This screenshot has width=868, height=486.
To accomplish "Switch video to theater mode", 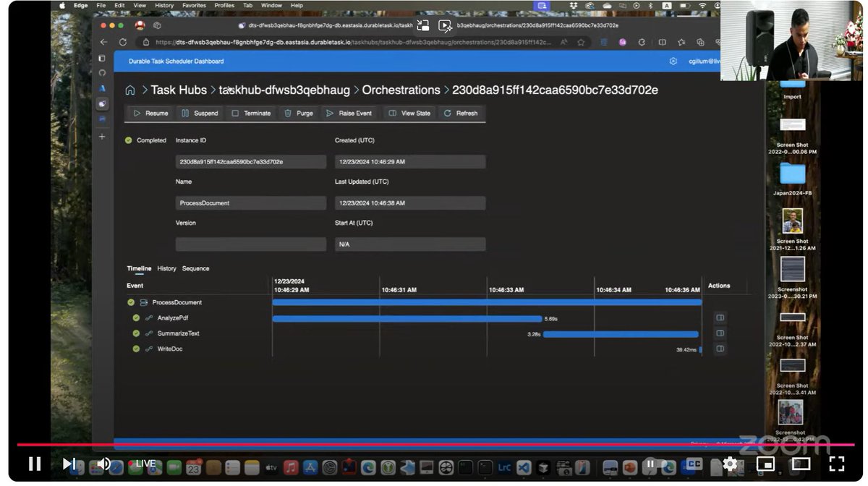I will [x=801, y=464].
